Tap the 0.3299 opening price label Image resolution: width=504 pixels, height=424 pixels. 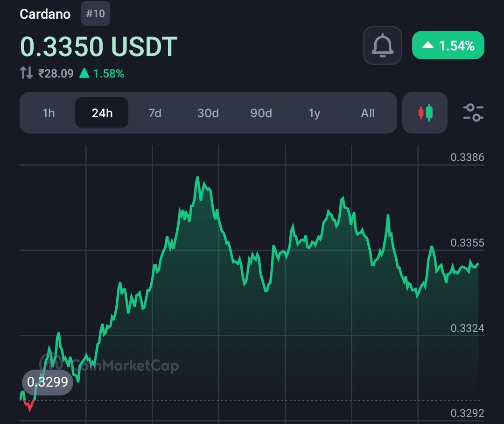[x=48, y=382]
